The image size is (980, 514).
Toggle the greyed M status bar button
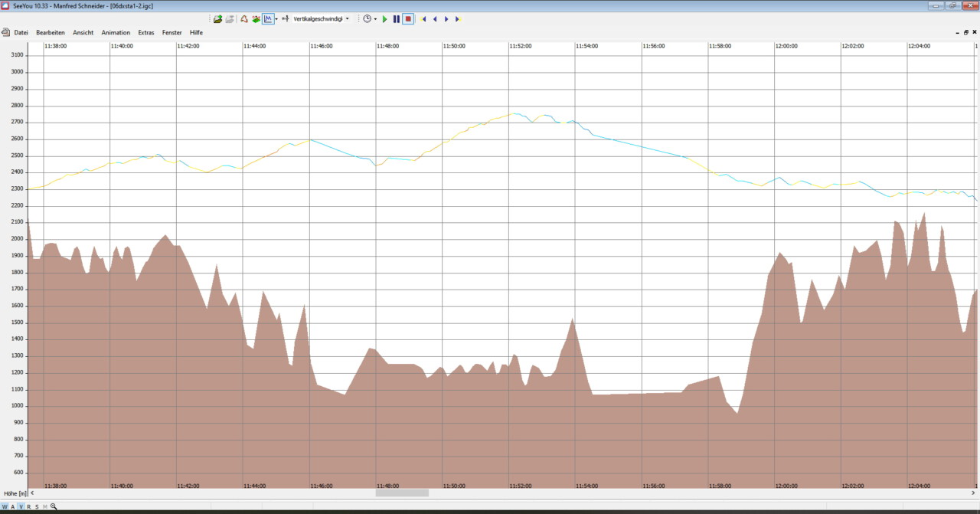pyautogui.click(x=45, y=506)
